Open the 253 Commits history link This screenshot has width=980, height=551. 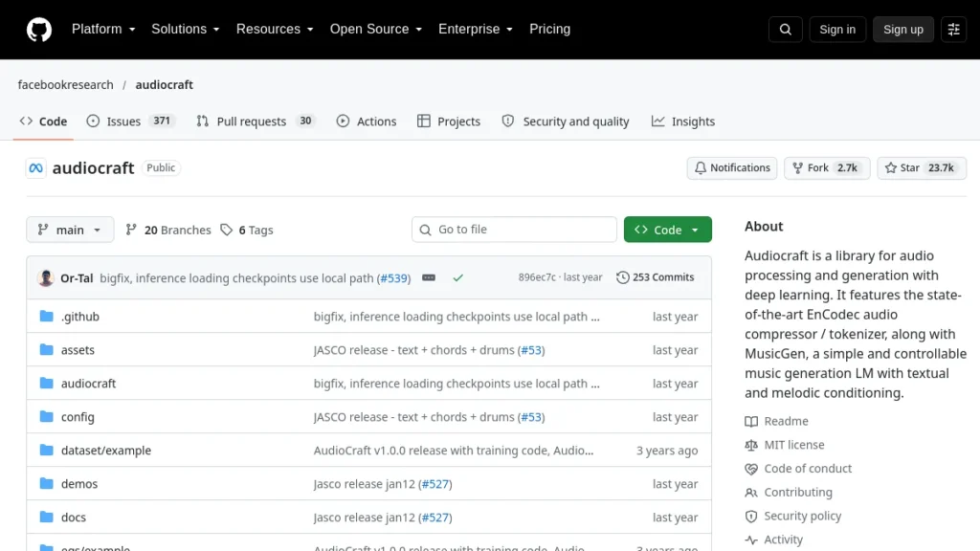[x=655, y=277]
